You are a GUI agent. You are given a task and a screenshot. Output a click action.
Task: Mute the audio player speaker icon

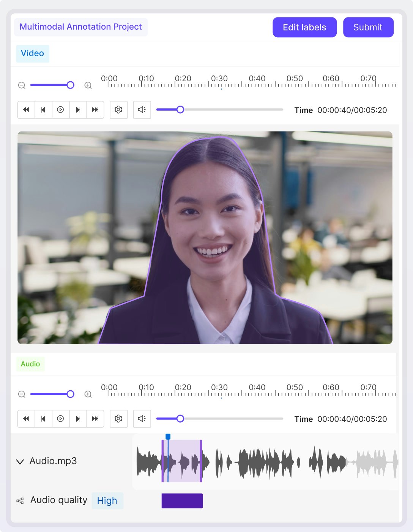point(142,419)
